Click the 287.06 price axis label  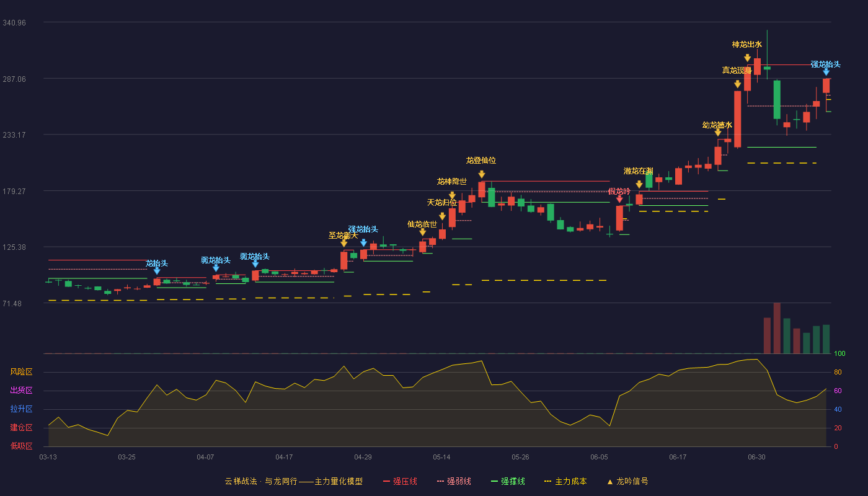click(x=14, y=79)
